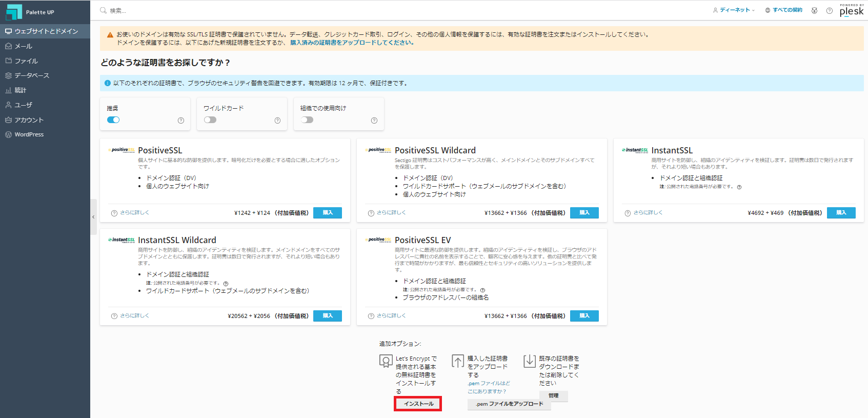
Task: Click さらに詳しく for InstantSSL
Action: click(648, 212)
